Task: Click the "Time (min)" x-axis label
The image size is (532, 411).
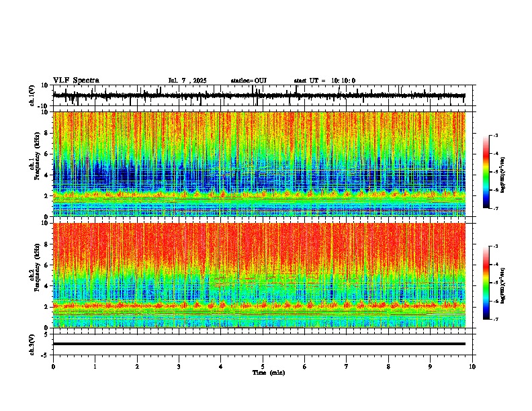Action: (x=269, y=373)
